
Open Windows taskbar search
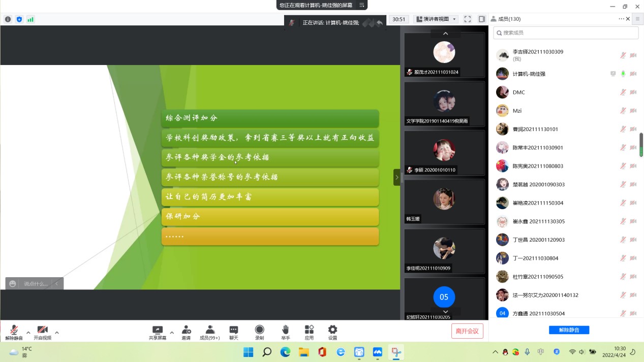[267, 352]
